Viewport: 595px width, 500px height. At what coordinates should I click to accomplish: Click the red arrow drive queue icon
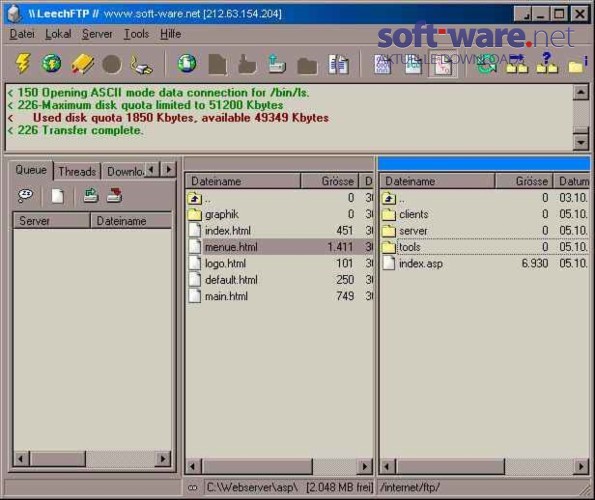tap(115, 195)
